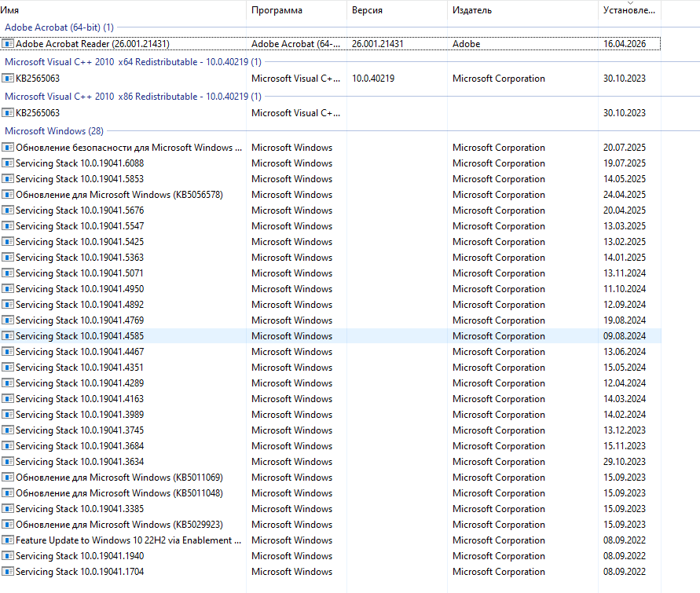Viewport: 700px width, 593px height.
Task: Click the Версия column header
Action: click(x=397, y=10)
